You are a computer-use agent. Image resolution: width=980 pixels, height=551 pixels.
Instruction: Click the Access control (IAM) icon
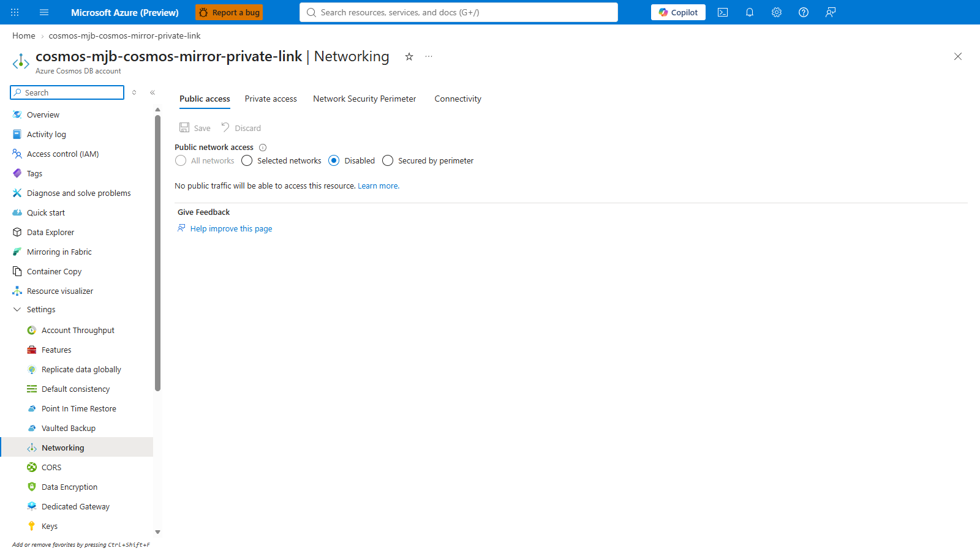(x=17, y=154)
